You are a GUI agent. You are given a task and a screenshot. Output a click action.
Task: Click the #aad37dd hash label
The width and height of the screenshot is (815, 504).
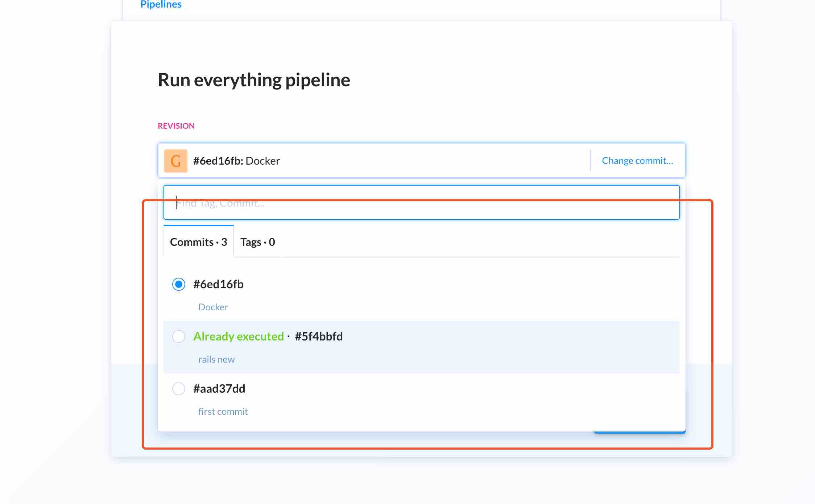pos(219,389)
